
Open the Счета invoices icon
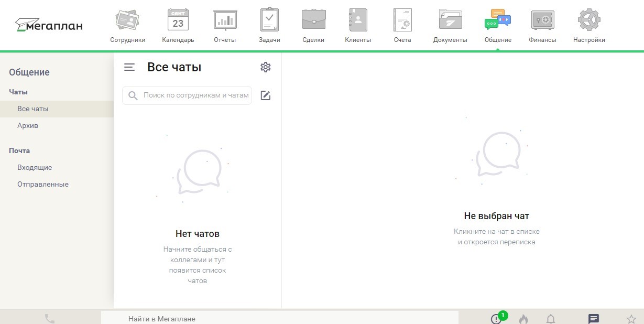402,20
